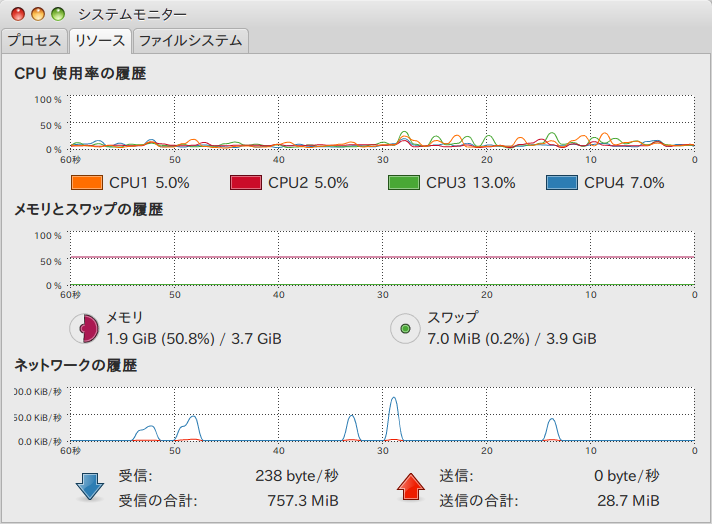Image resolution: width=712 pixels, height=524 pixels.
Task: Click the blue download arrow icon
Action: (x=89, y=487)
